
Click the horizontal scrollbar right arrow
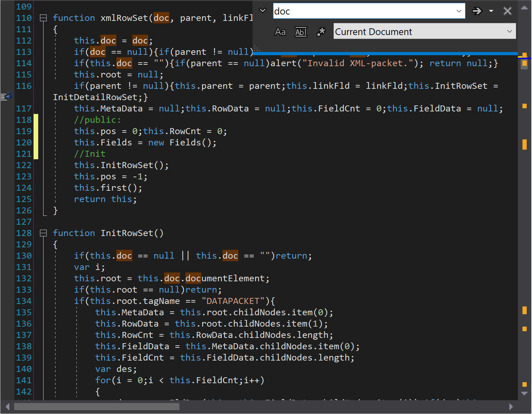511,407
